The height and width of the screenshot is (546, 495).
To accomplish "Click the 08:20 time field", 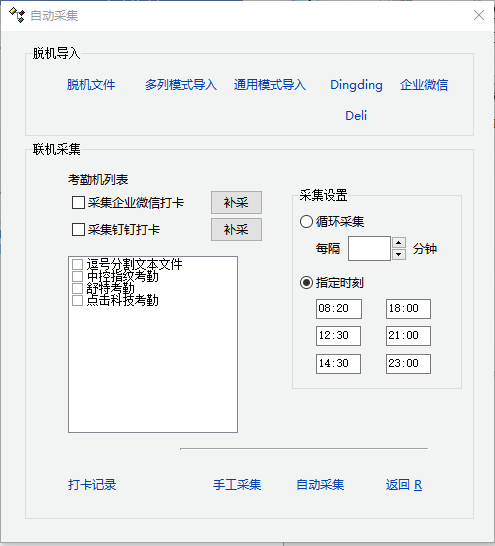I will pos(339,309).
